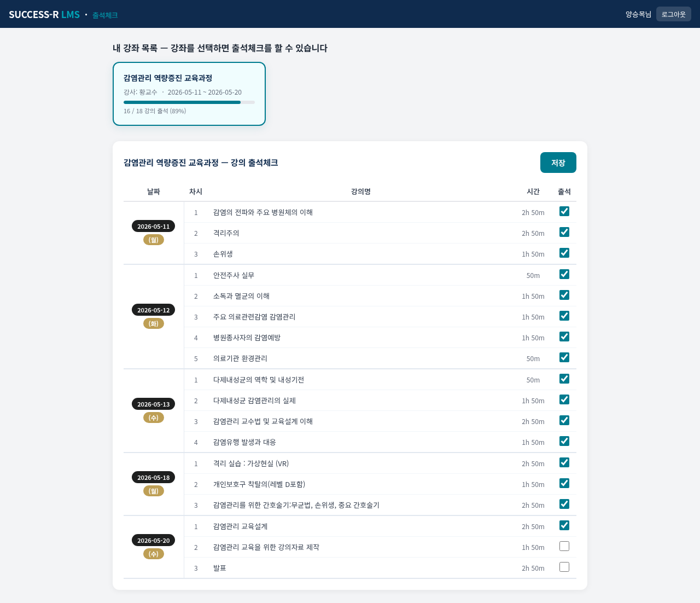Uncheck attendance for 감염관리 교수법 및 교육설계 이해
This screenshot has width=700, height=603.
564,420
